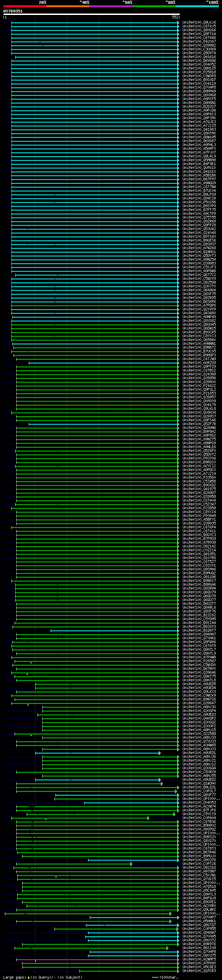This screenshot has height=980, width=222.
Task: Open hit UniRef100_Q39882
Action: (x=199, y=45)
